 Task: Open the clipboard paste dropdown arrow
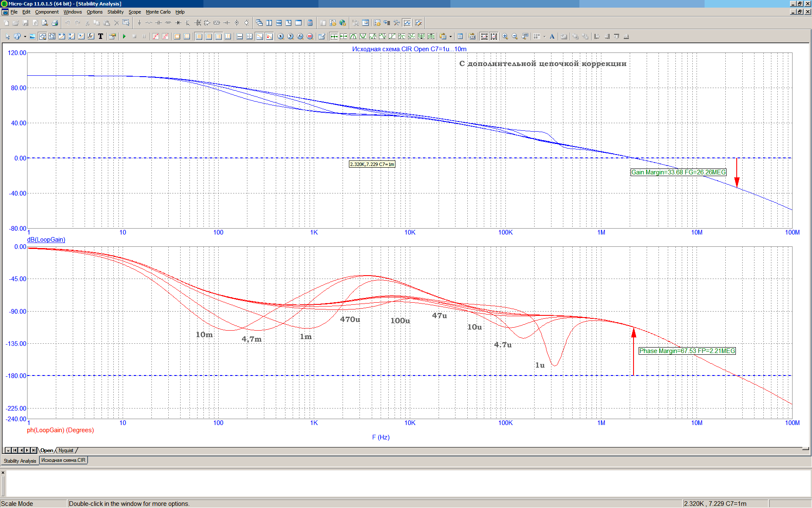tap(450, 36)
